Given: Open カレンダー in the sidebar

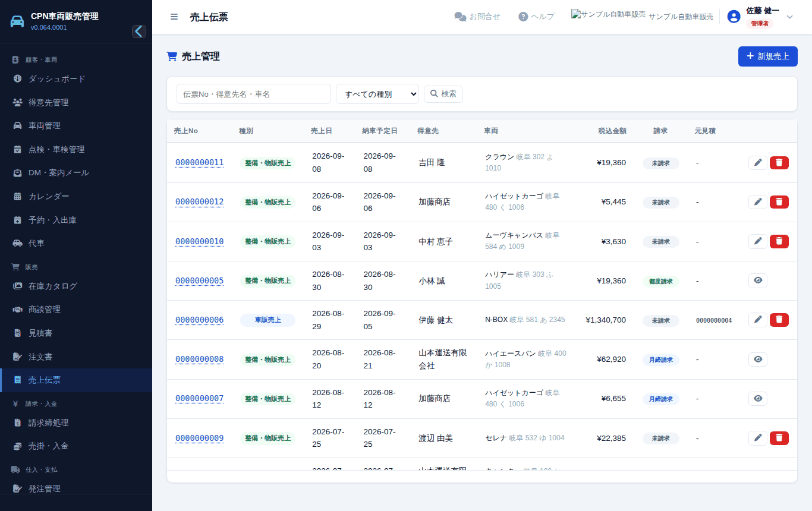Looking at the screenshot, I should (x=76, y=196).
